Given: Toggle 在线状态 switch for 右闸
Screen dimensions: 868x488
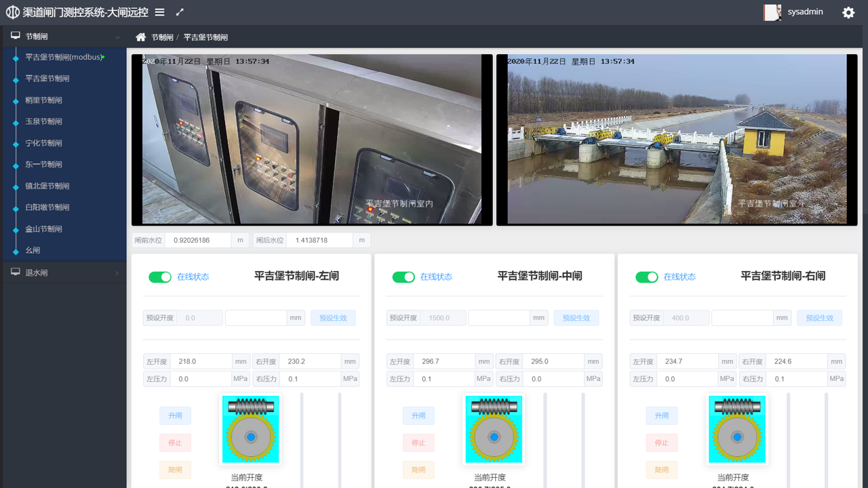Looking at the screenshot, I should tap(647, 277).
